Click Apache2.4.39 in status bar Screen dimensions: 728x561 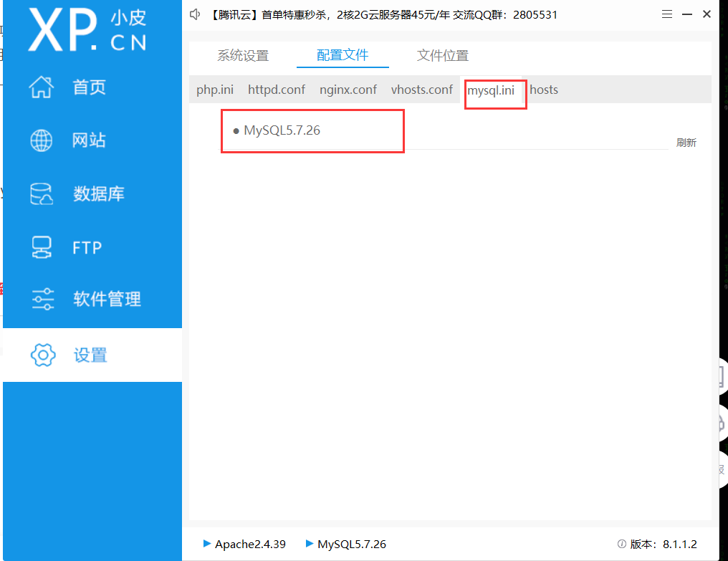250,544
